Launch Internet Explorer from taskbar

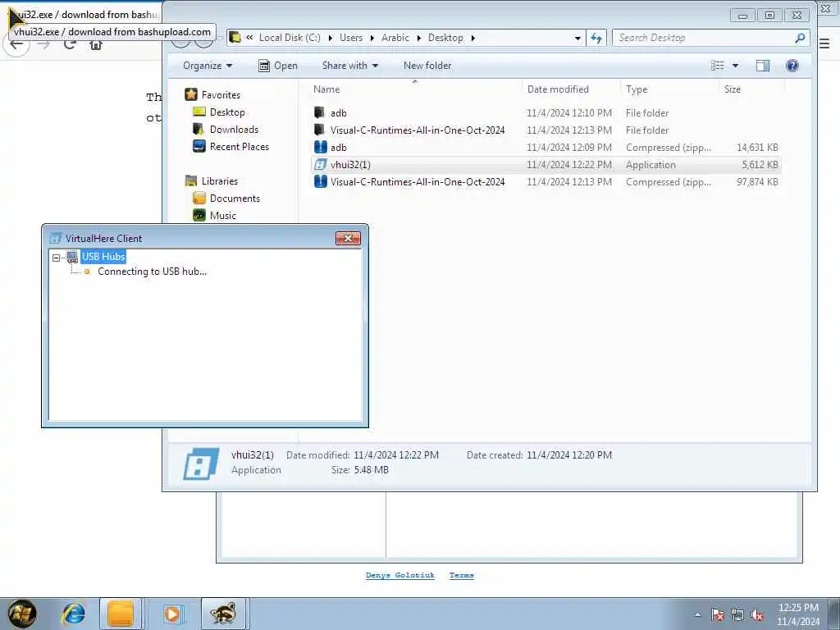coord(73,614)
